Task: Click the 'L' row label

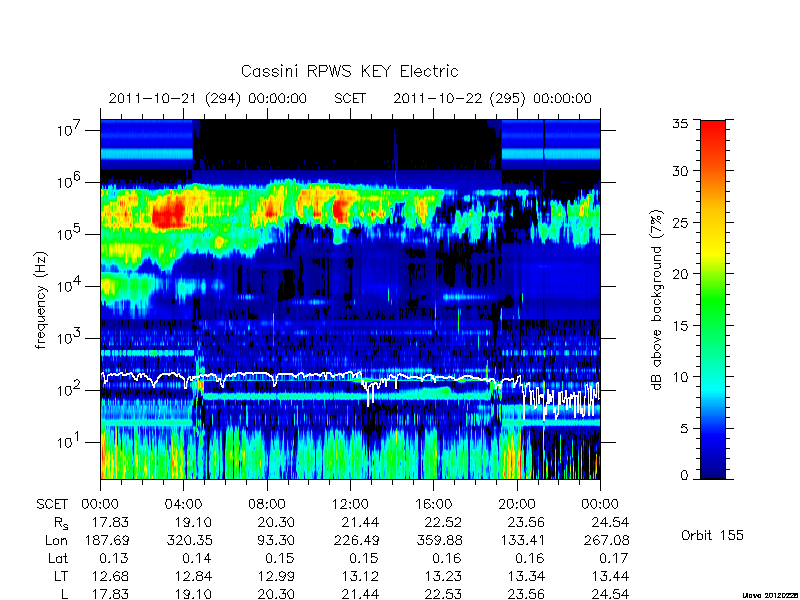Action: (64, 594)
